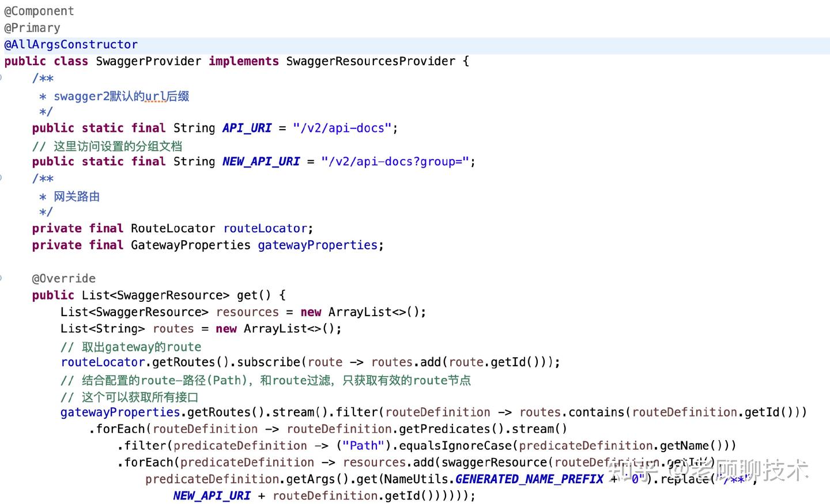Click the SwaggerResourcesProvider interface name

click(x=371, y=61)
